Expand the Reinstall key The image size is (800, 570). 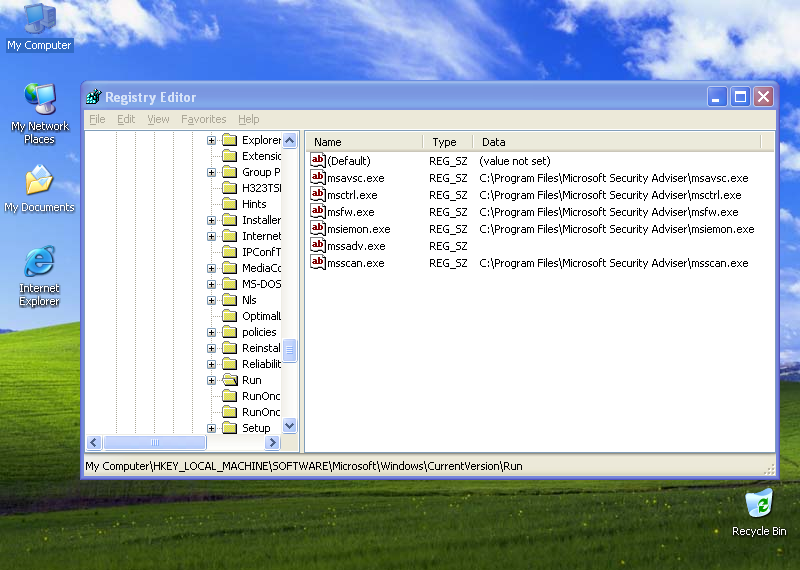[x=211, y=348]
